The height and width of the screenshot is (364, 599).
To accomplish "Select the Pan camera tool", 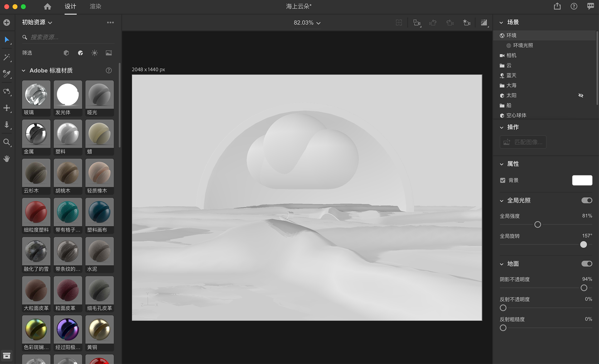I will click(7, 108).
